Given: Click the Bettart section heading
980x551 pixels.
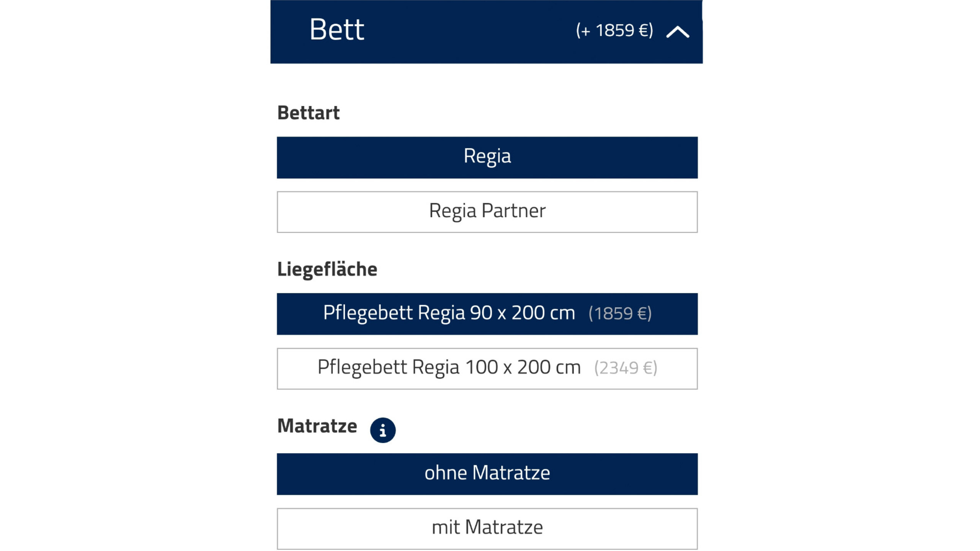Looking at the screenshot, I should click(x=308, y=113).
